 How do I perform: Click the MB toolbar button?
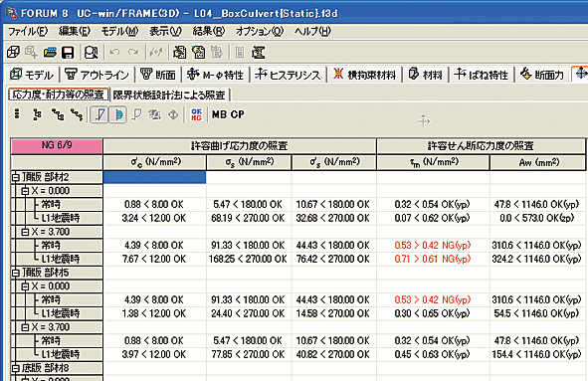point(219,114)
